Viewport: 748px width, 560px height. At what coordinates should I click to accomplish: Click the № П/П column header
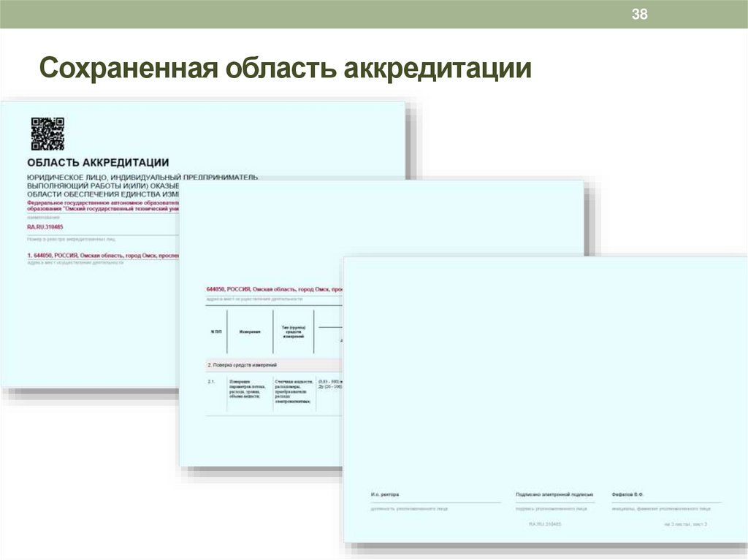[215, 330]
